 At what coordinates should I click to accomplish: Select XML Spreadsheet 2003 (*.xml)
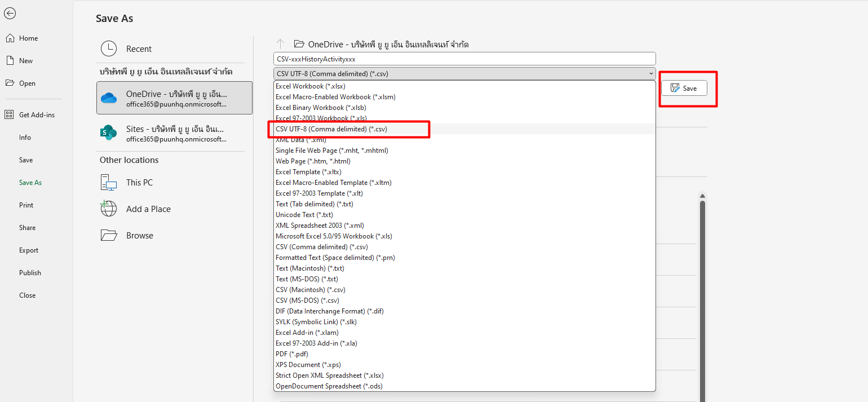click(464, 226)
